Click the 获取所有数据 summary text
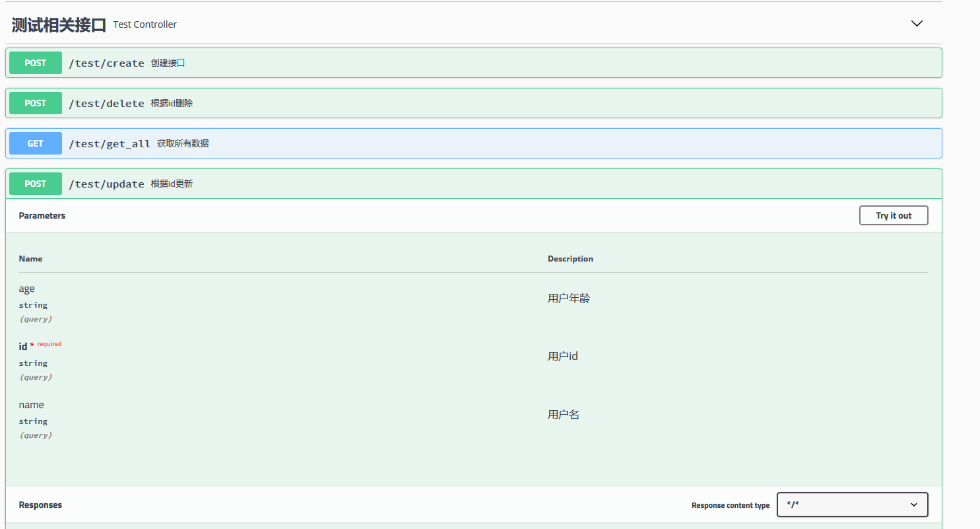The image size is (980, 529). tap(183, 144)
